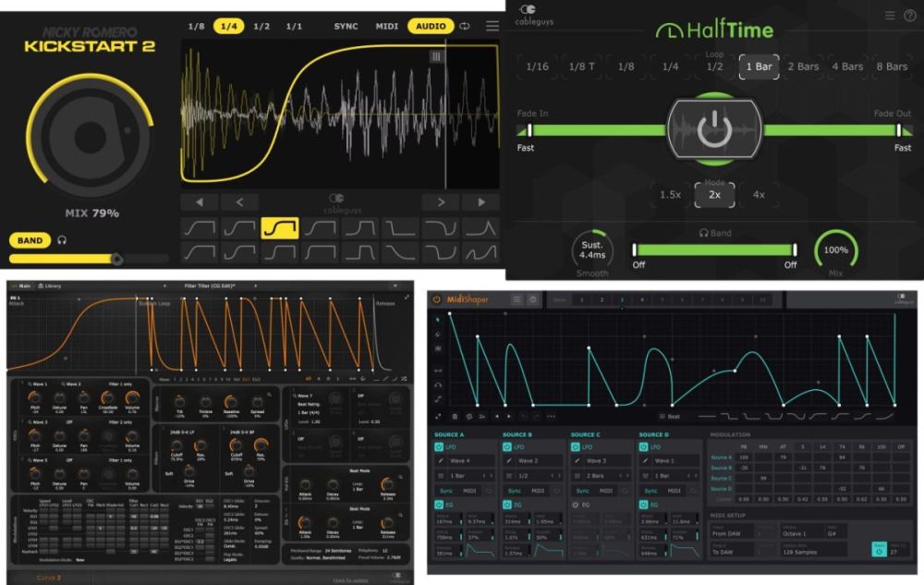
Task: Click the pencil icon beside Wave 1 in Source D
Action: [645, 460]
